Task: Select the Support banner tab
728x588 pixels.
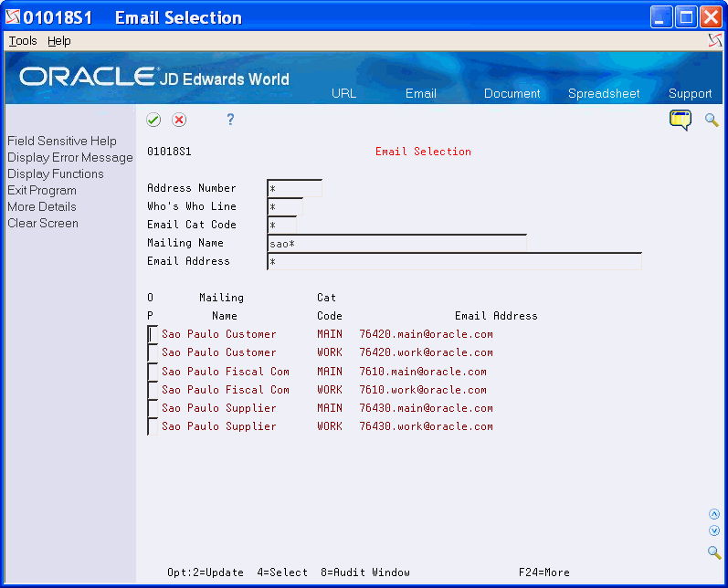Action: coord(690,93)
